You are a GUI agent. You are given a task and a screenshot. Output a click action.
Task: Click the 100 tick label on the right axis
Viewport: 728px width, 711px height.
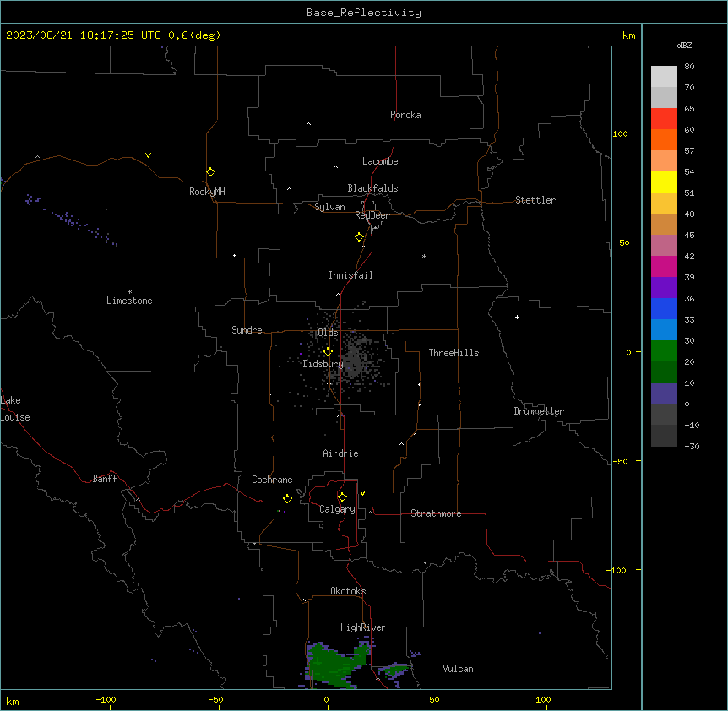(620, 133)
